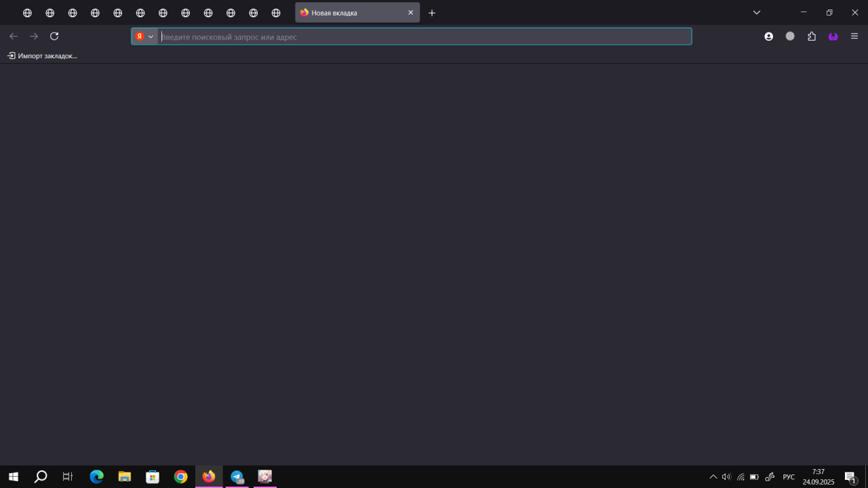The width and height of the screenshot is (868, 488).
Task: Open Task View on the taskbar
Action: tap(68, 476)
